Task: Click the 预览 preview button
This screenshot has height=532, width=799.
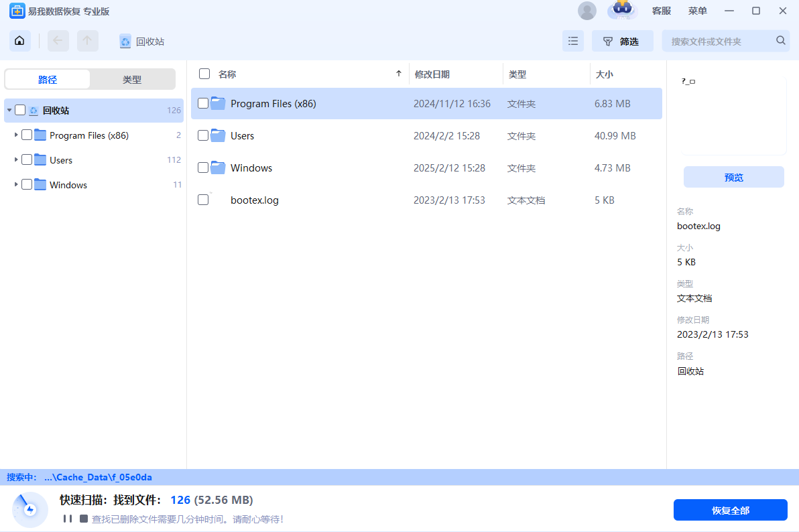Action: pyautogui.click(x=733, y=178)
